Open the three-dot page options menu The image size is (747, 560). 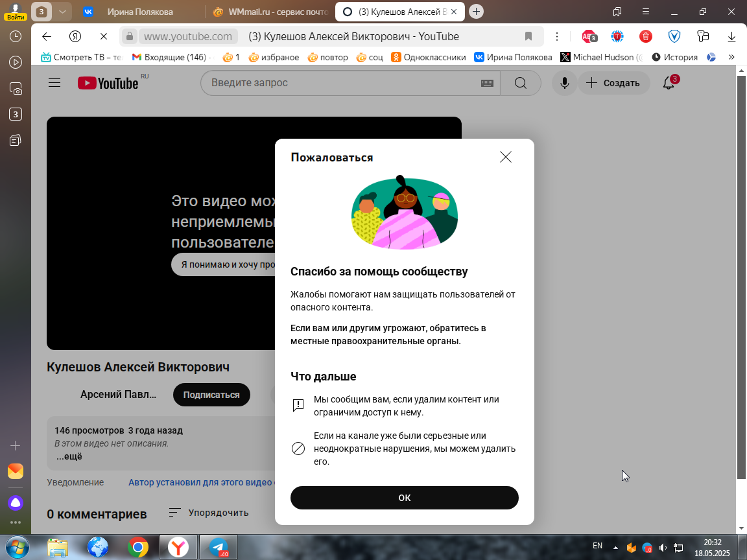pyautogui.click(x=556, y=36)
